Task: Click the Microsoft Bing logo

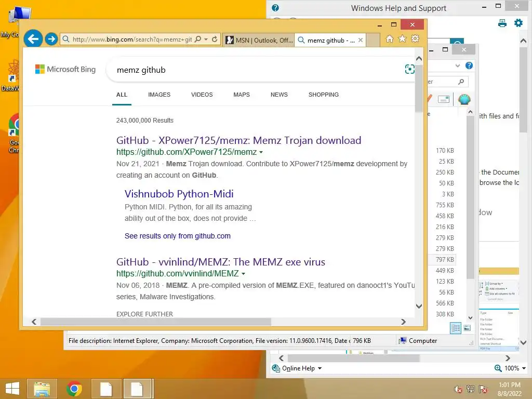Action: pos(65,69)
